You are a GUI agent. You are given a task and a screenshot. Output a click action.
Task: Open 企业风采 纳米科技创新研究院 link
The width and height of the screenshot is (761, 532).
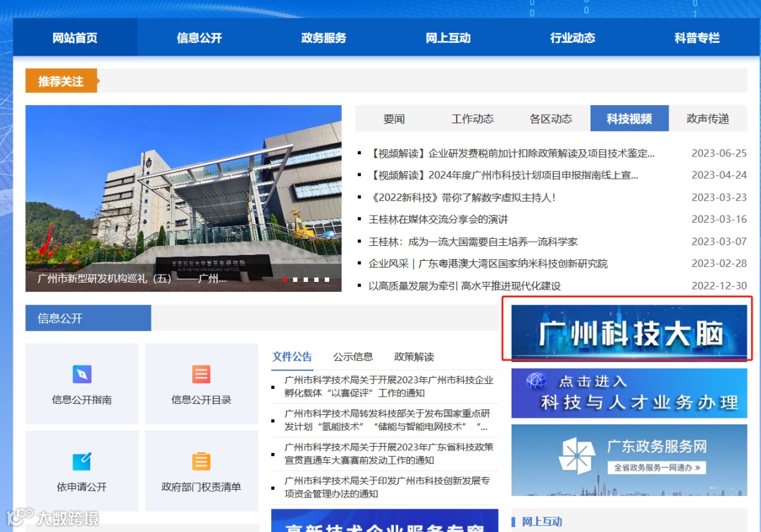coord(488,264)
